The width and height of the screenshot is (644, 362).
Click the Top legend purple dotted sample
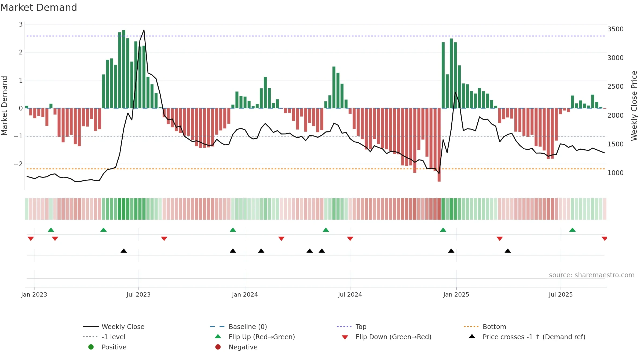point(344,327)
